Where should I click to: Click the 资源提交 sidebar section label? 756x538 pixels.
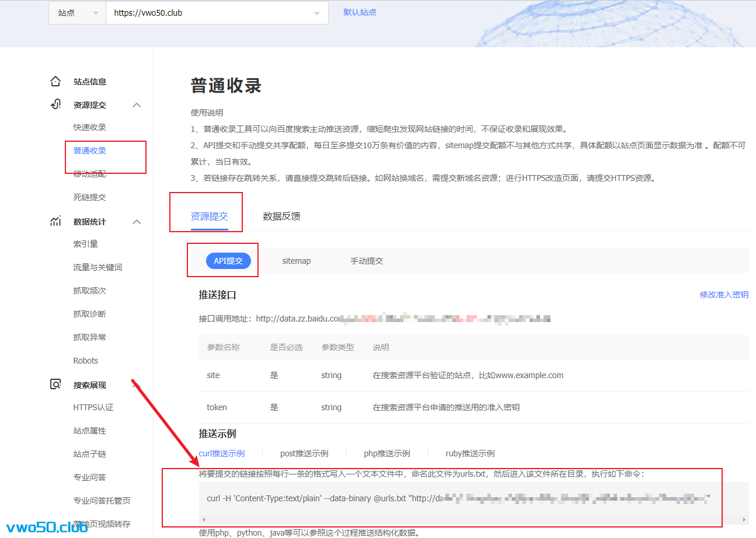click(x=90, y=105)
